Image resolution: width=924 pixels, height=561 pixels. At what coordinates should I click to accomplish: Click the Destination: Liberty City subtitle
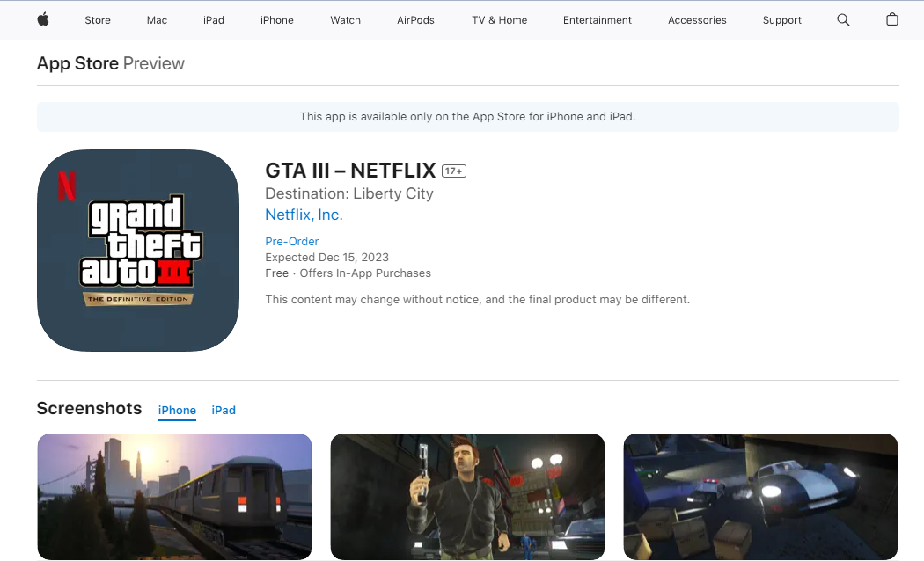click(x=349, y=193)
